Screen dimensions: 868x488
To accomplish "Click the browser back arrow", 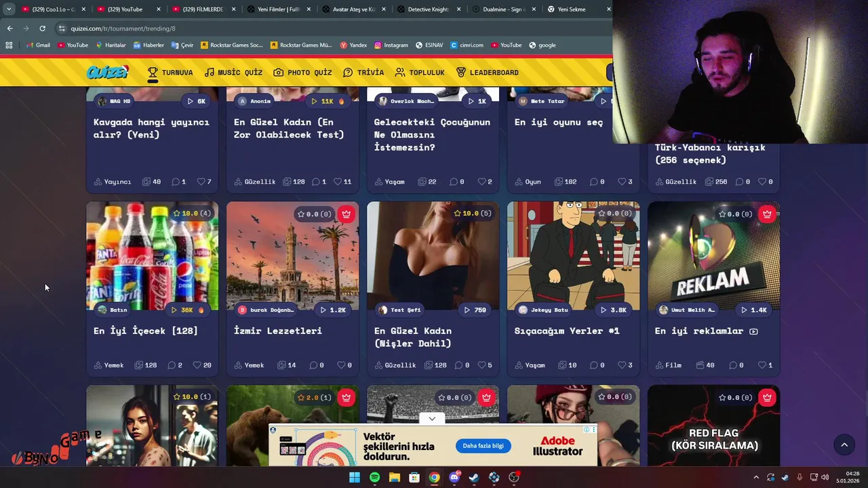I will 9,28.
